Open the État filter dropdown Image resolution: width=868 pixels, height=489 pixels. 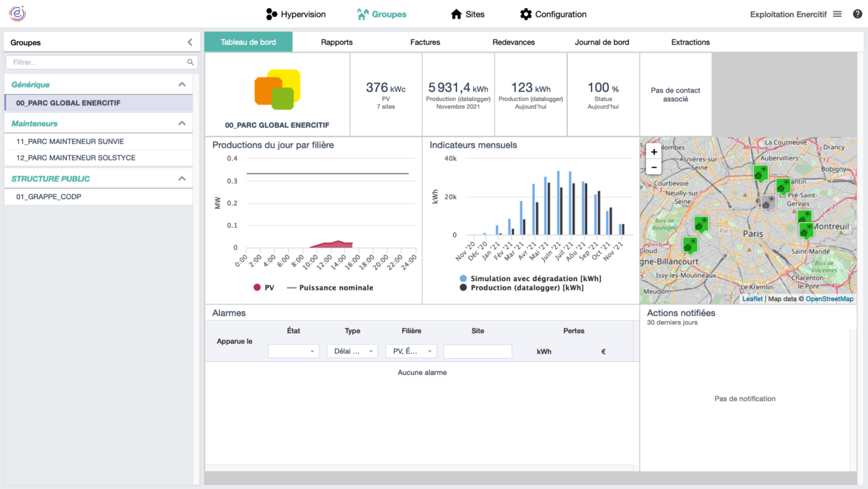click(293, 351)
